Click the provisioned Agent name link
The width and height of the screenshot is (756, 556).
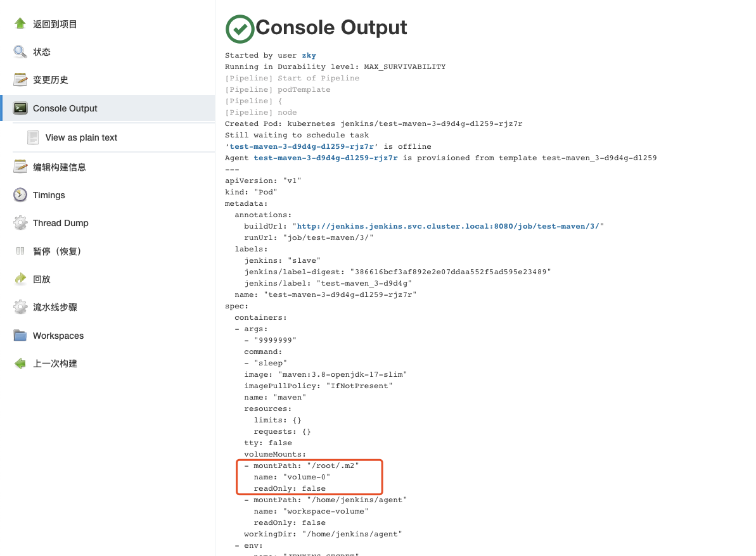coord(326,158)
